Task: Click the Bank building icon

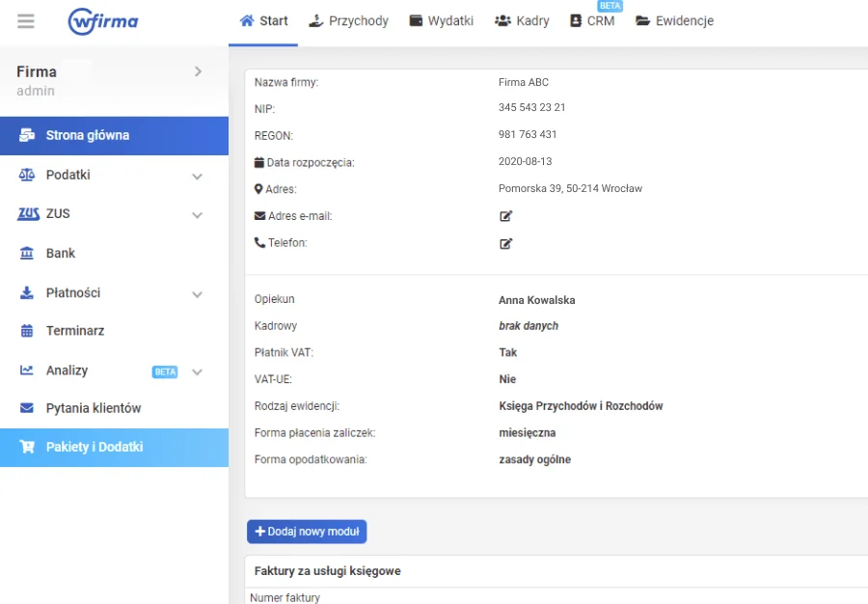Action: tap(27, 253)
